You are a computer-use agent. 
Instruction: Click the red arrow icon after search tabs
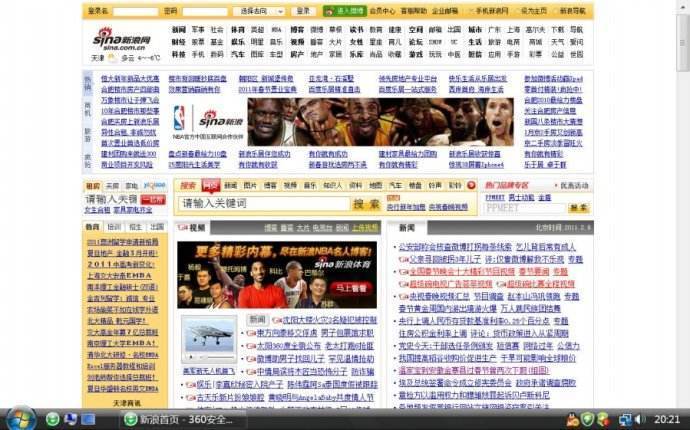[x=471, y=186]
